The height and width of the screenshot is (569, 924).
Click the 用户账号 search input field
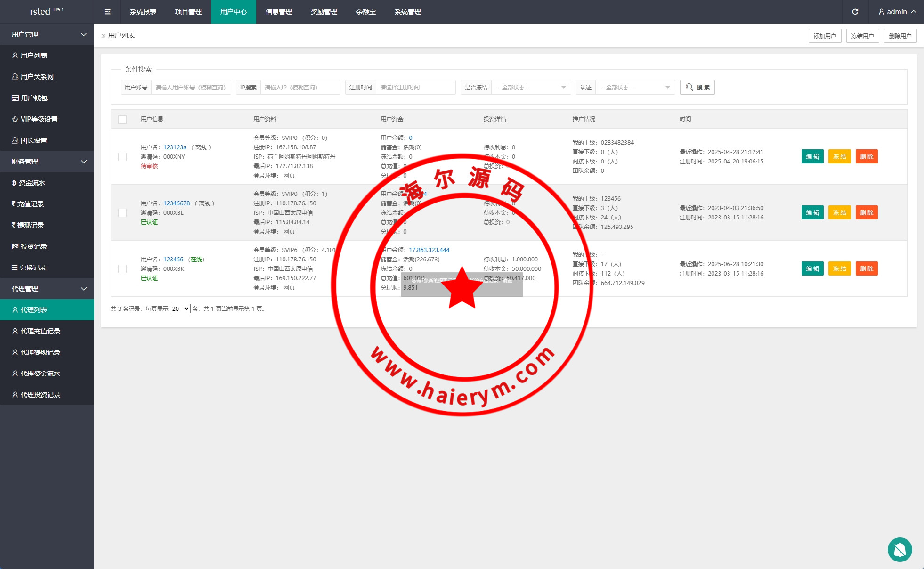pyautogui.click(x=190, y=87)
